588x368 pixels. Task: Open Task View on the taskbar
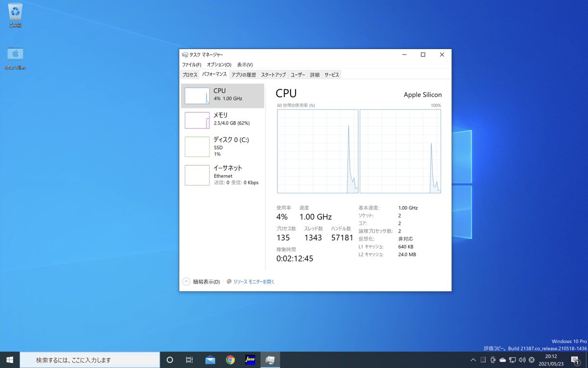[x=189, y=360]
